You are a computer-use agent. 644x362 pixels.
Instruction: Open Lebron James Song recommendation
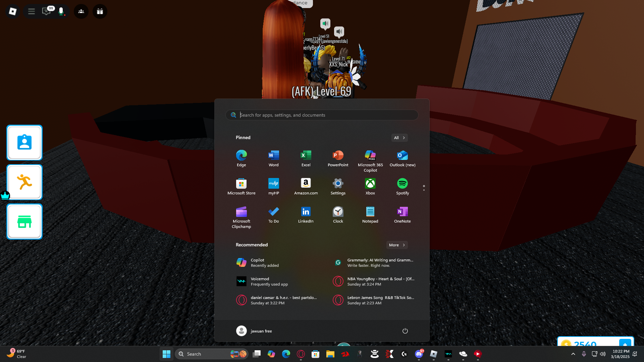tap(373, 300)
